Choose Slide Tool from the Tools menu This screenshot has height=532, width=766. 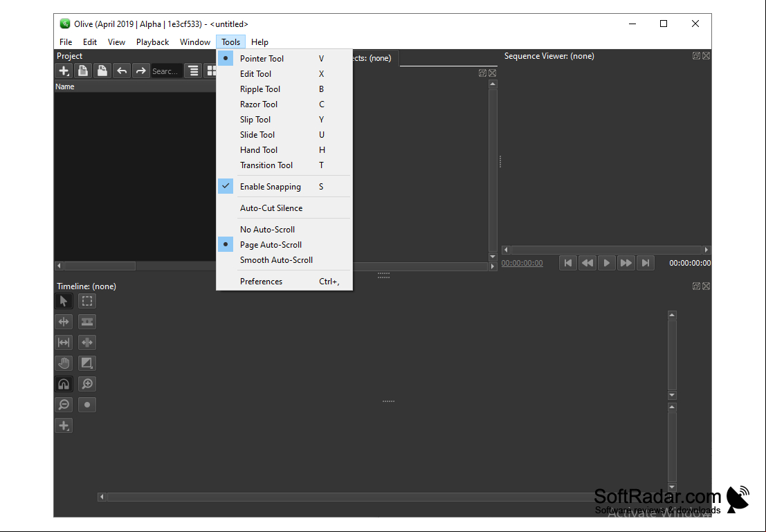coord(284,135)
